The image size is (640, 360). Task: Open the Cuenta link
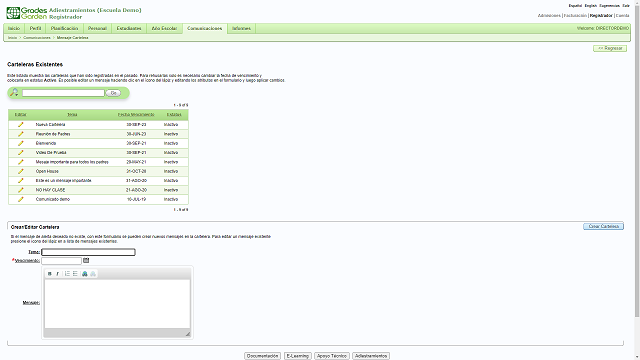(622, 16)
